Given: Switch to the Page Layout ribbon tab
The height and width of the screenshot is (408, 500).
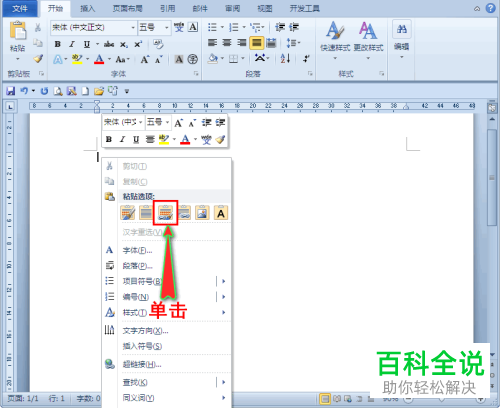Looking at the screenshot, I should click(128, 8).
